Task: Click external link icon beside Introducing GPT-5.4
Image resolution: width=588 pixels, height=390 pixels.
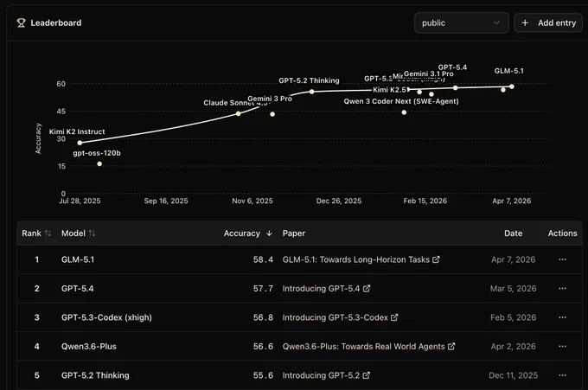Action: pyautogui.click(x=367, y=288)
